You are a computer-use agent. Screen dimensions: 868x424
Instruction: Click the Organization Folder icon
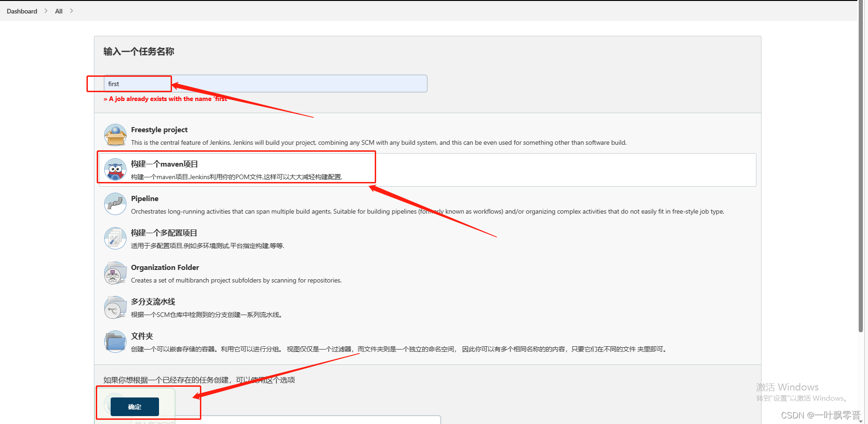[115, 273]
